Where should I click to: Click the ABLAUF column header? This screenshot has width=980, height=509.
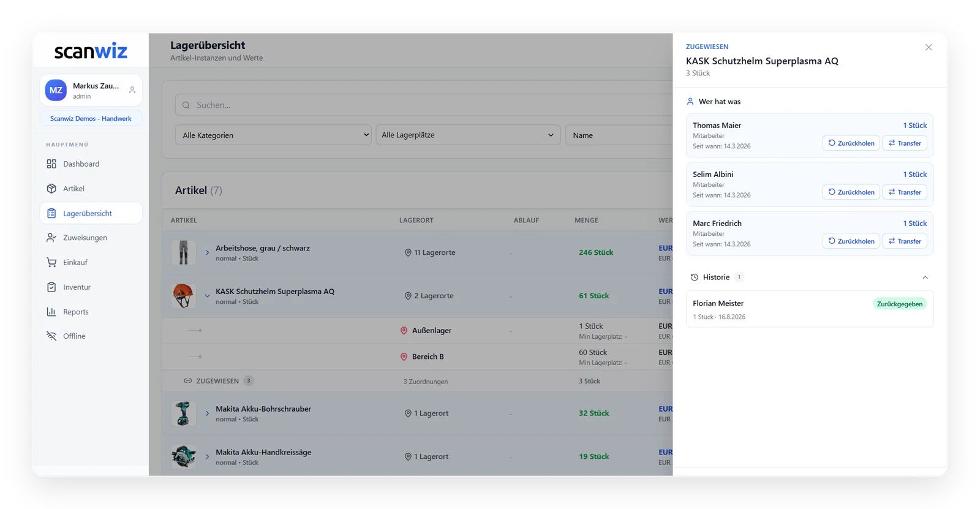coord(526,221)
